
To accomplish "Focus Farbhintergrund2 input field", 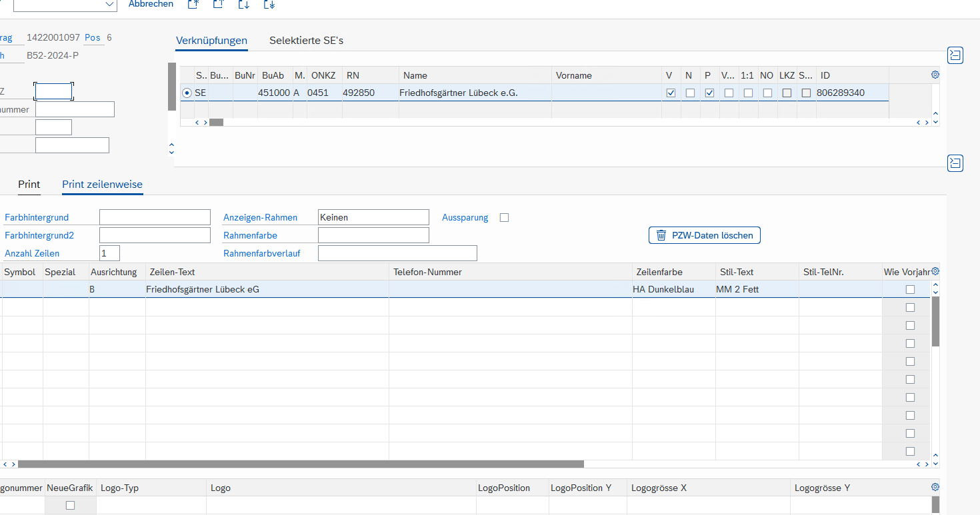I will coord(155,235).
